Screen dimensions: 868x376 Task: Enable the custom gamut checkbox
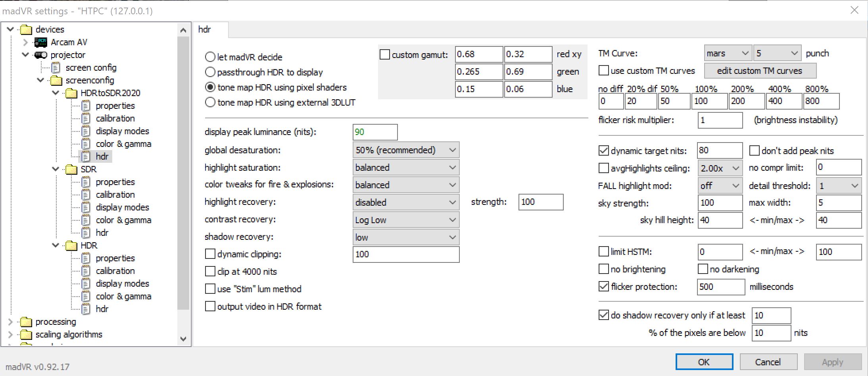(x=385, y=54)
